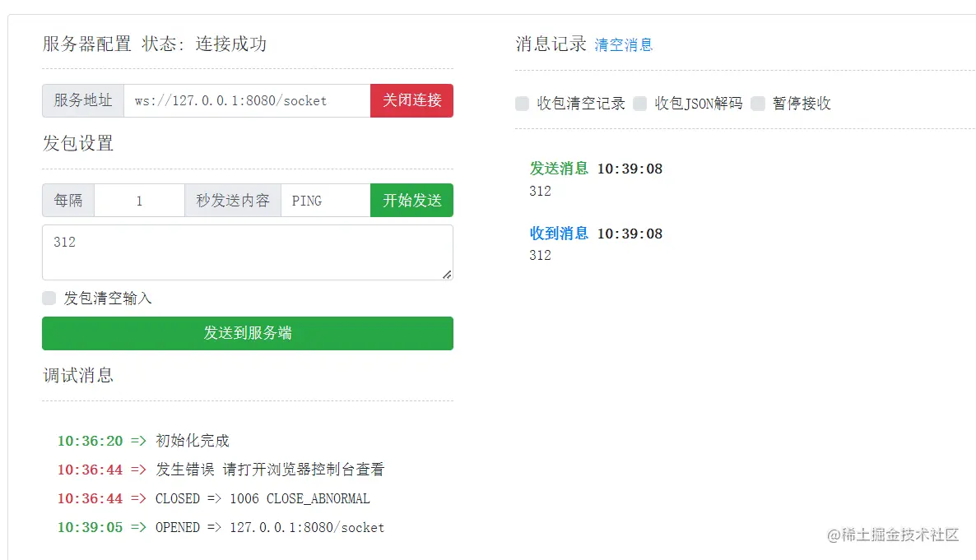Viewport: 976px width, 560px height.
Task: Click the 清空消息 link
Action: coord(624,45)
